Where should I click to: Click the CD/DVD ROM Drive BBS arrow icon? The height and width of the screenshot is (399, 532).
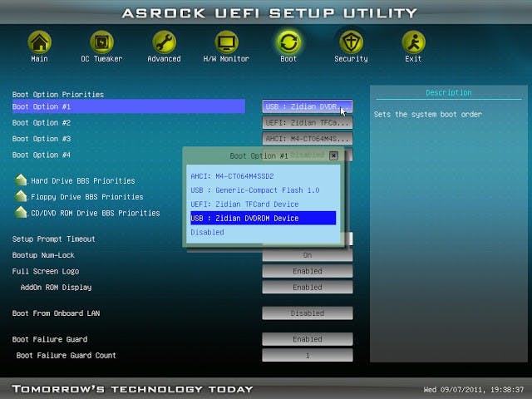21,212
